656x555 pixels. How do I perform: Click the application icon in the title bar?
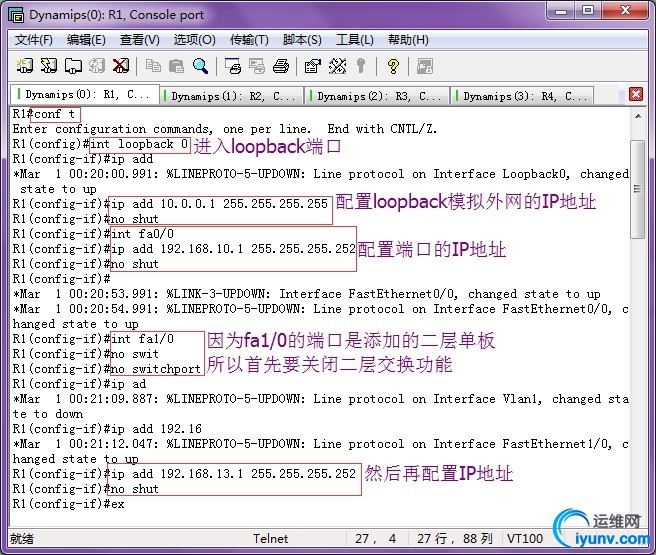coord(16,15)
